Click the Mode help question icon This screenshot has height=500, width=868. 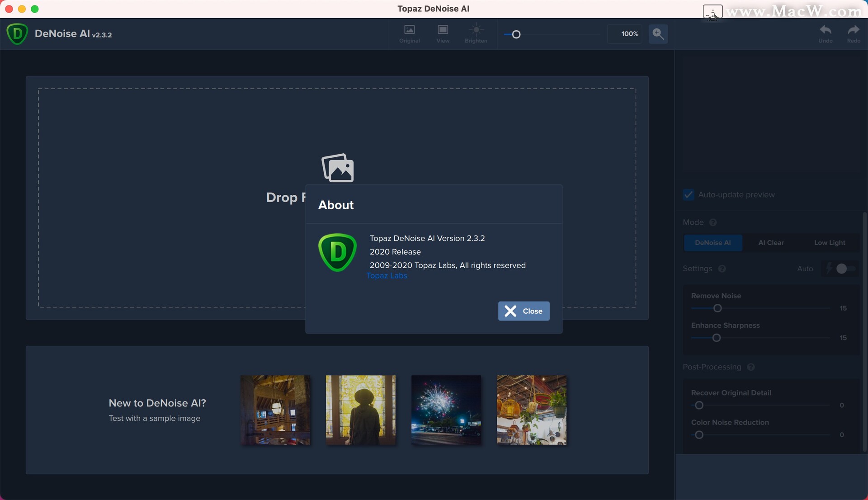tap(713, 222)
